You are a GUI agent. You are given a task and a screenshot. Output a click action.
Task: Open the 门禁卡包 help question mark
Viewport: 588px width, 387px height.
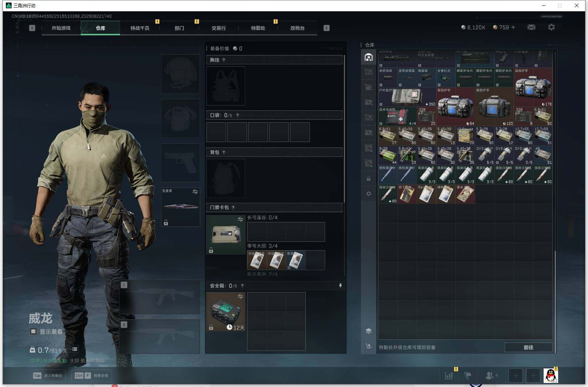click(x=233, y=208)
